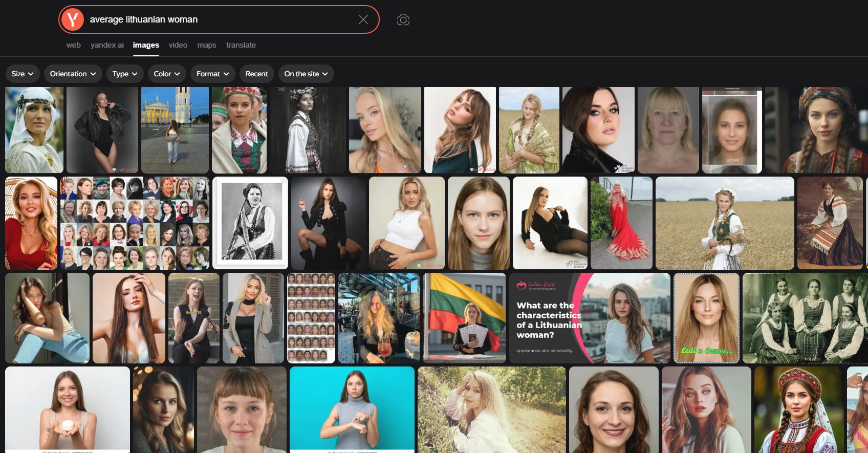Open search by image camera icon

coord(403,19)
